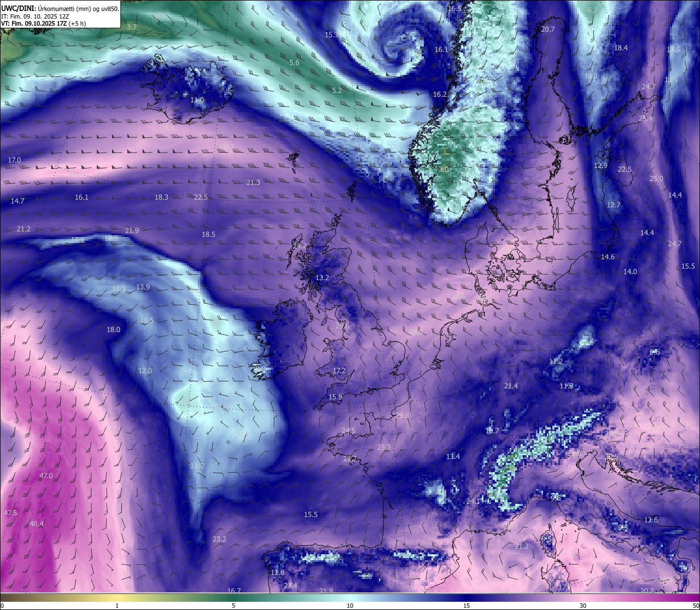This screenshot has height=610, width=700.
Task: Click the 9.8 value over northern Spain
Action: [x=367, y=576]
